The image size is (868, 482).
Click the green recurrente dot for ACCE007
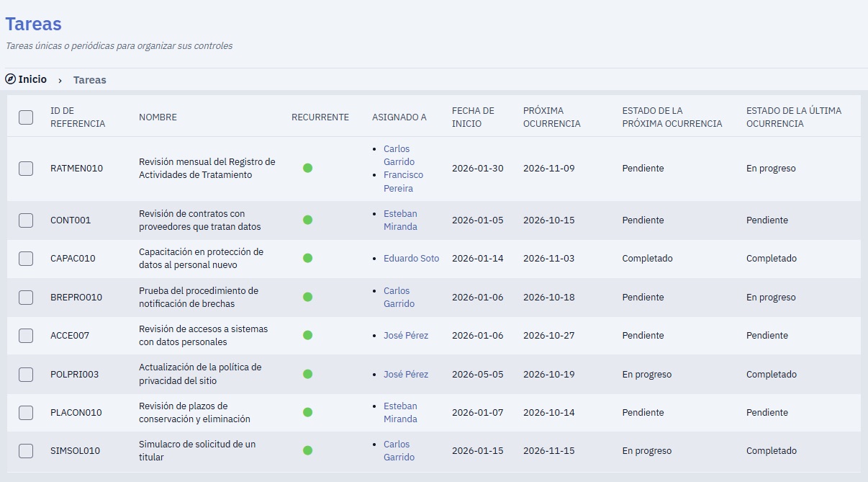308,335
